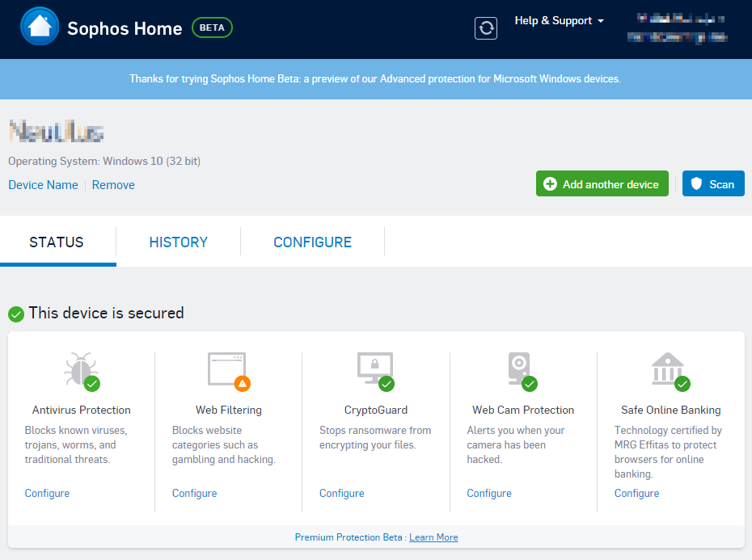Click 'Stops ransomware from encrypting your files' text
752x560 pixels.
(x=375, y=438)
